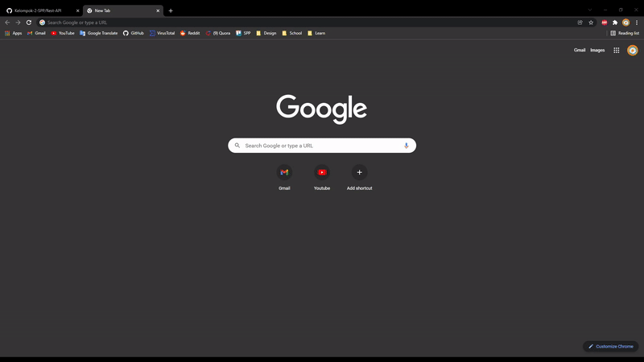Open the tab search chevron
Image resolution: width=644 pixels, height=362 pixels.
tap(590, 10)
